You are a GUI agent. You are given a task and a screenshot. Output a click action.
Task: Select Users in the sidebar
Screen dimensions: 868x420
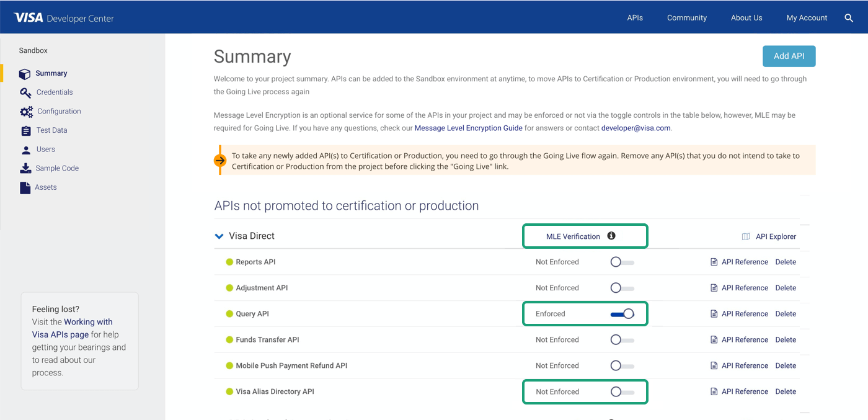click(46, 150)
